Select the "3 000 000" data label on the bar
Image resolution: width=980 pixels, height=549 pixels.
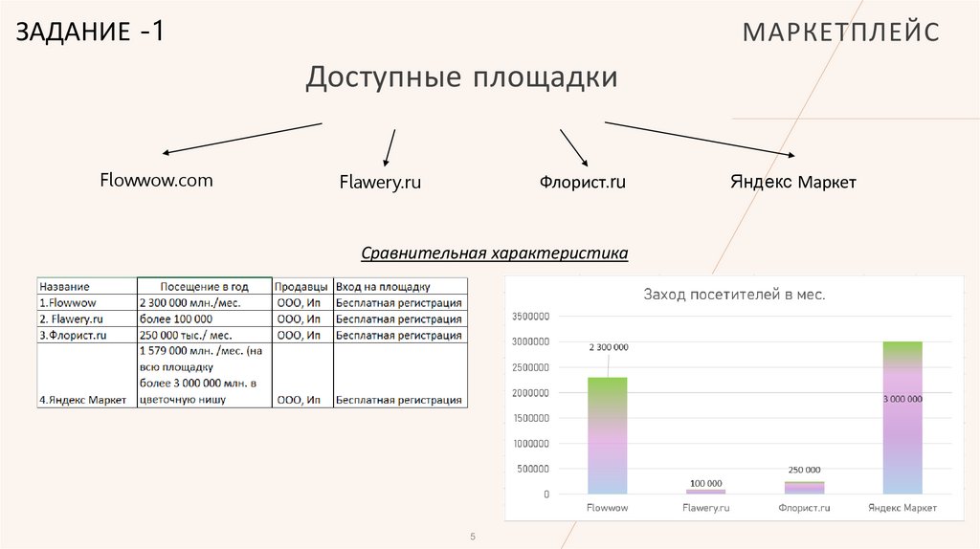point(902,399)
